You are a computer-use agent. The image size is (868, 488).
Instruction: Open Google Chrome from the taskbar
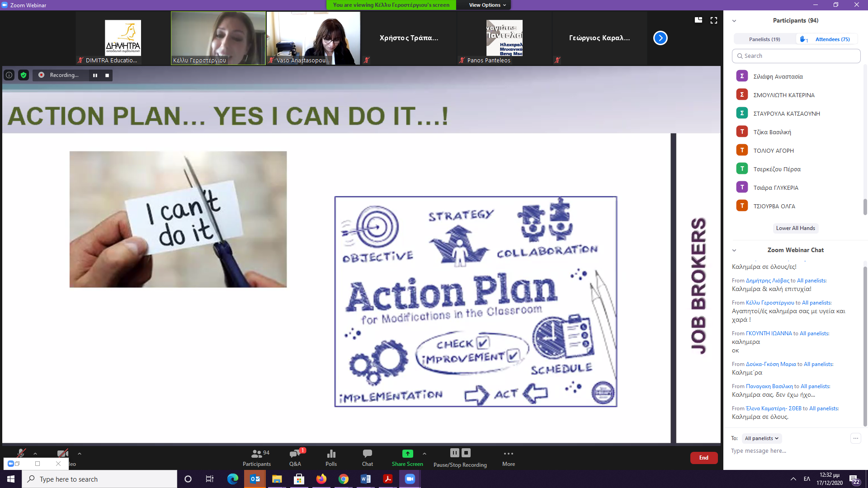pyautogui.click(x=344, y=479)
